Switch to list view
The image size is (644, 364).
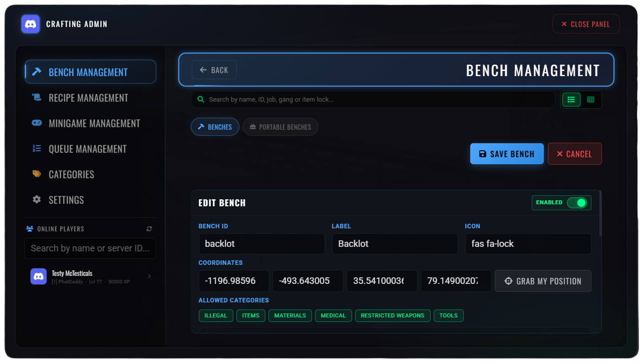571,100
